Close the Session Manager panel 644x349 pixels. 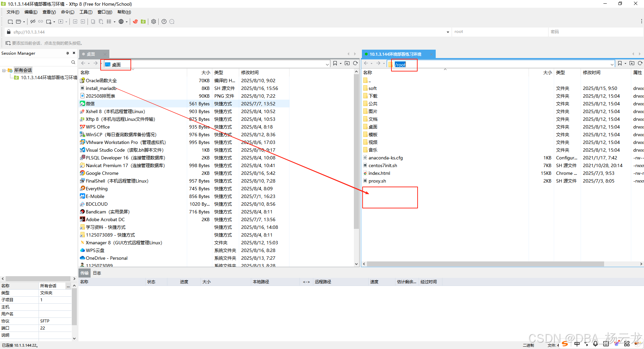point(74,53)
